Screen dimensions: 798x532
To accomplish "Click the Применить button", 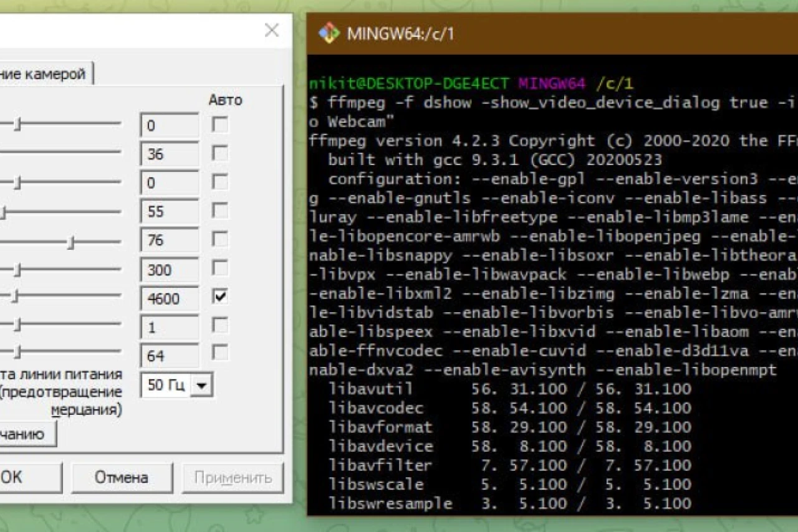I will coord(233,478).
